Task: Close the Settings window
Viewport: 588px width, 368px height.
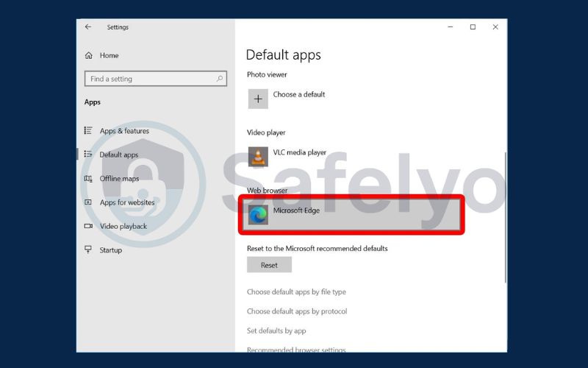Action: [495, 27]
